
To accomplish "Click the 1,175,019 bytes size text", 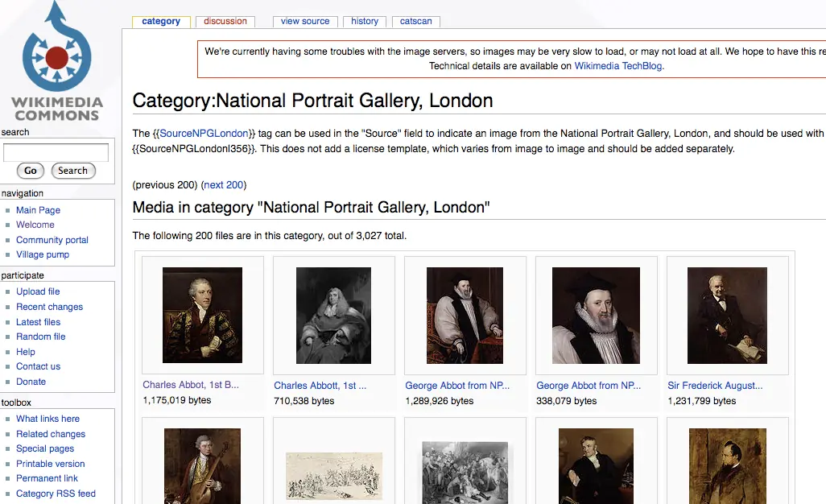I will point(177,400).
